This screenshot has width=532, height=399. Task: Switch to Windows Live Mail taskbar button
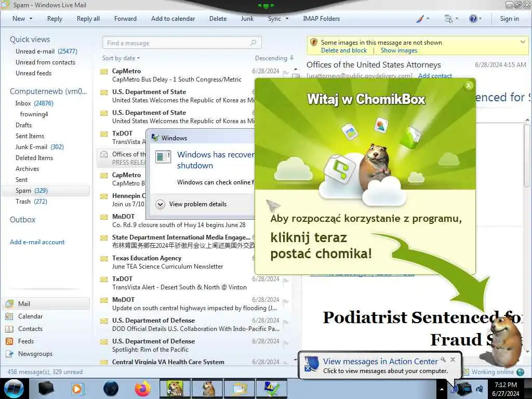240,389
